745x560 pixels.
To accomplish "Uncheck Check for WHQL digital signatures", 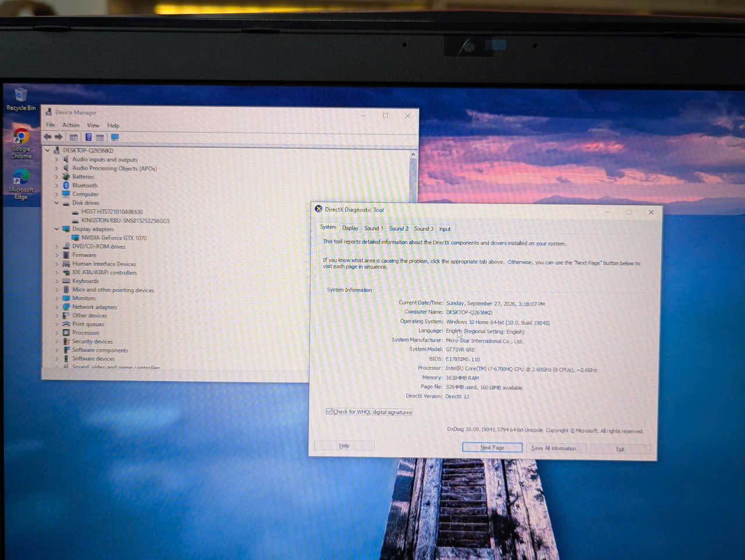I will tap(329, 412).
